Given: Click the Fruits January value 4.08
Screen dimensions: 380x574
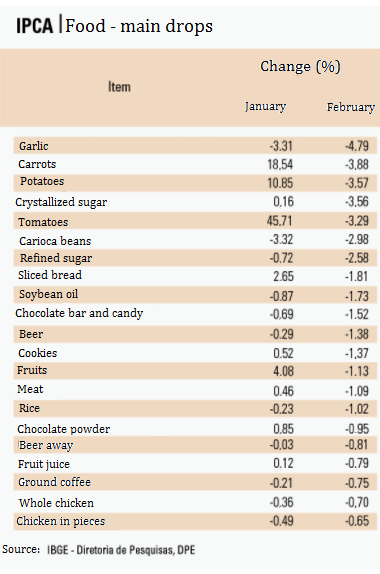Looking at the screenshot, I should [283, 371].
